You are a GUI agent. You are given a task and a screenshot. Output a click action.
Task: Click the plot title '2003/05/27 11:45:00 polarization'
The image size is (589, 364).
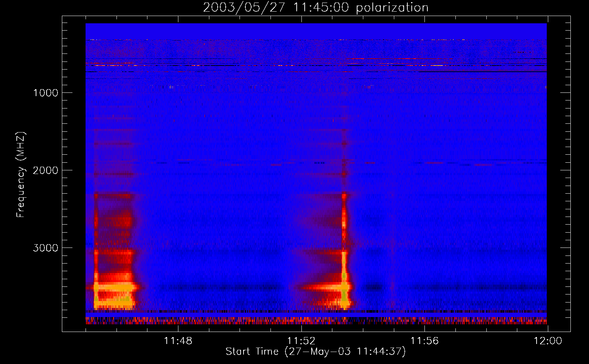pyautogui.click(x=316, y=7)
